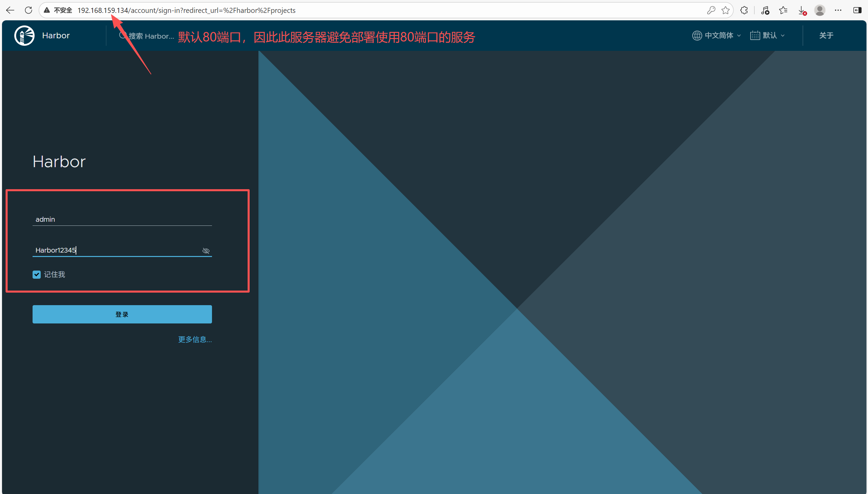Uncheck the 记住我 checkbox

click(x=37, y=275)
